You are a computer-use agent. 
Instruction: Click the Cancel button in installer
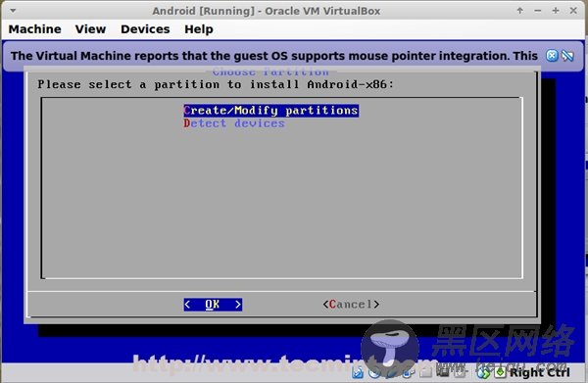pyautogui.click(x=351, y=305)
